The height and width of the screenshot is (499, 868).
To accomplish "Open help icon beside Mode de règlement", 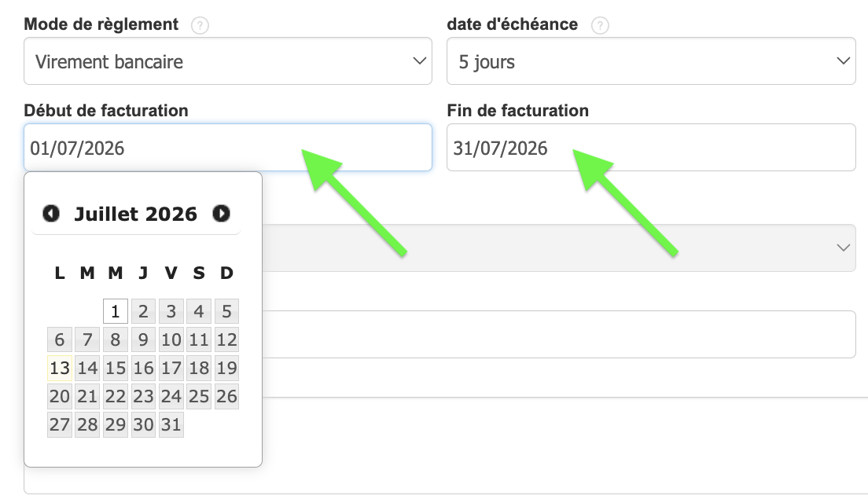I will click(x=200, y=25).
